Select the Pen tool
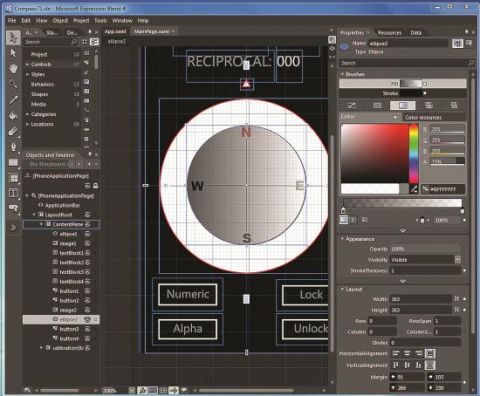This screenshot has width=480, height=396. point(13,147)
